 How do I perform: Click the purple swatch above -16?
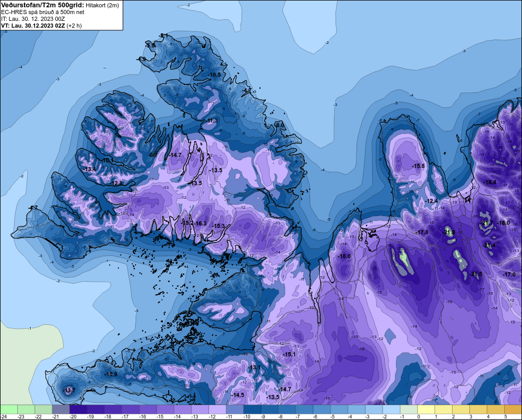pos(148,409)
